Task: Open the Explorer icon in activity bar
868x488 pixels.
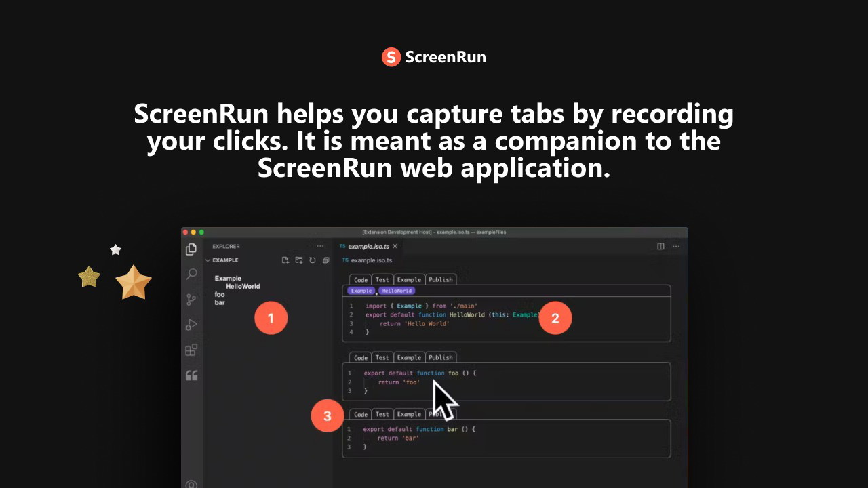Action: (x=191, y=249)
